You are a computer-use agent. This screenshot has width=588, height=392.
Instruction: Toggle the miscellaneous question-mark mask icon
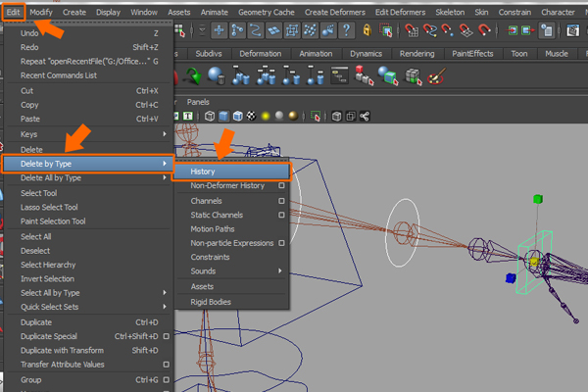(347, 30)
